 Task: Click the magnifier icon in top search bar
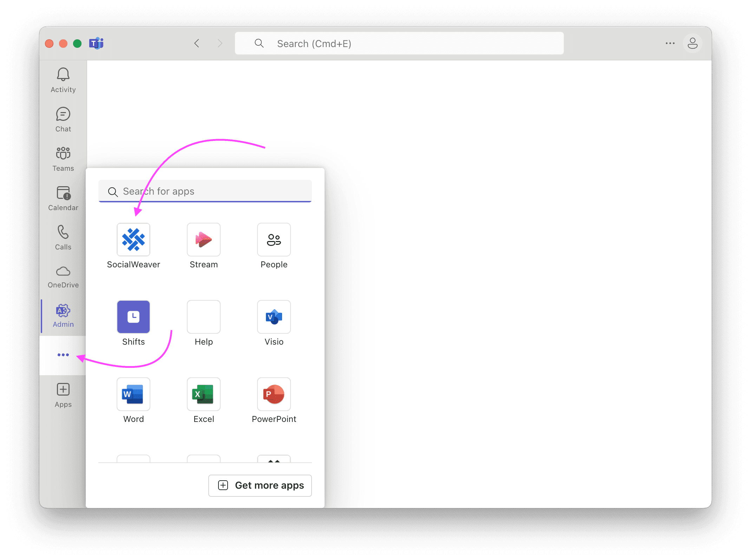coord(259,43)
